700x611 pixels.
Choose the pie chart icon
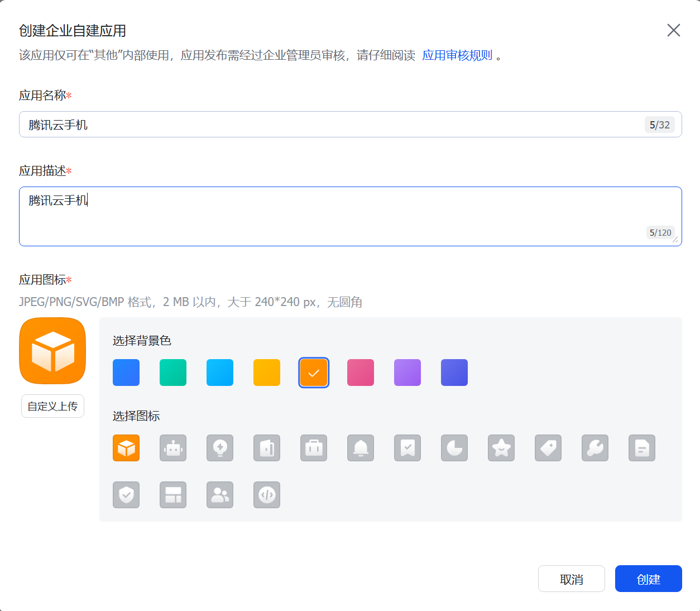click(x=454, y=448)
